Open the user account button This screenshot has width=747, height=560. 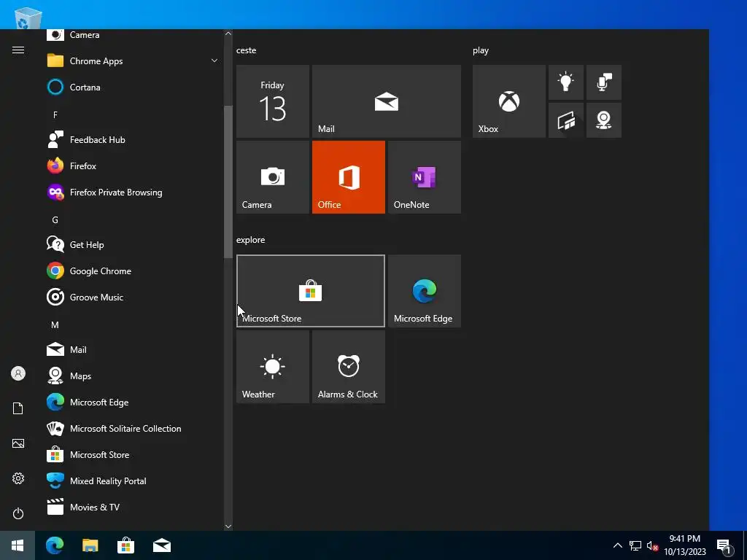pos(18,373)
